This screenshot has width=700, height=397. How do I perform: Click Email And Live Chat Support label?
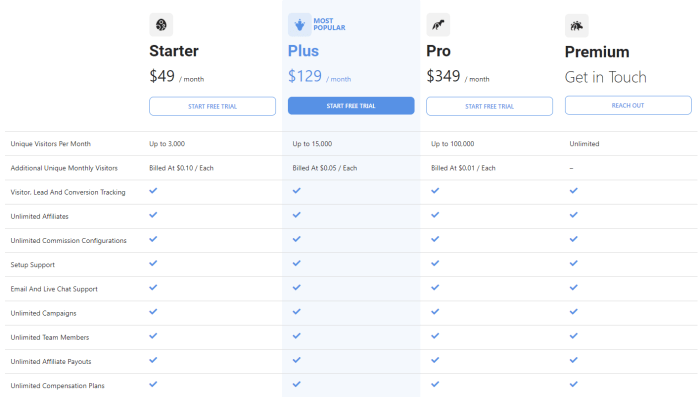54,289
